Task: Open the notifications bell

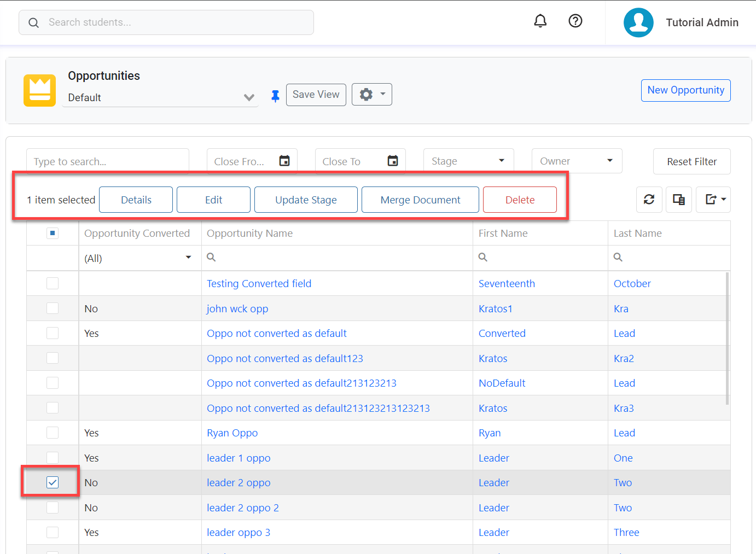Action: click(x=540, y=21)
